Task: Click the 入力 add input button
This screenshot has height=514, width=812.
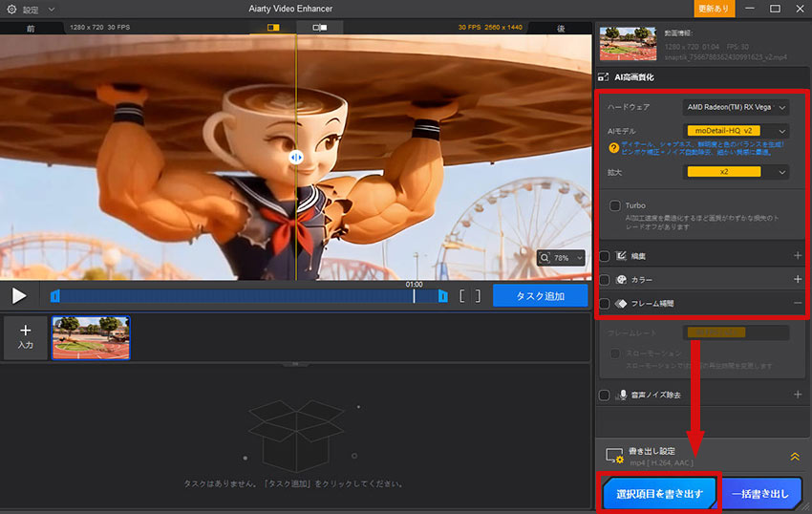Action: click(x=26, y=337)
